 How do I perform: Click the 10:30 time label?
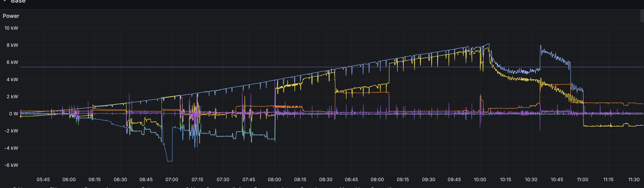click(531, 179)
